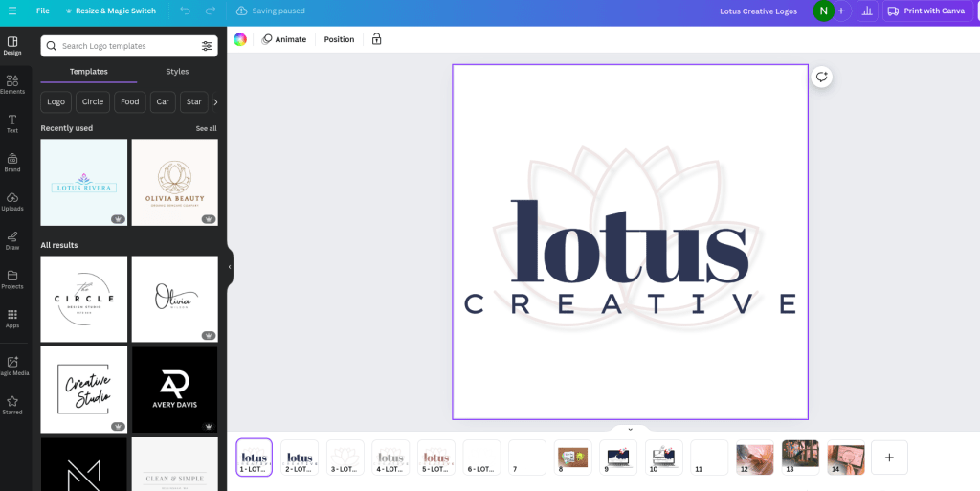
Task: Switch to the Styles tab
Action: pos(177,72)
